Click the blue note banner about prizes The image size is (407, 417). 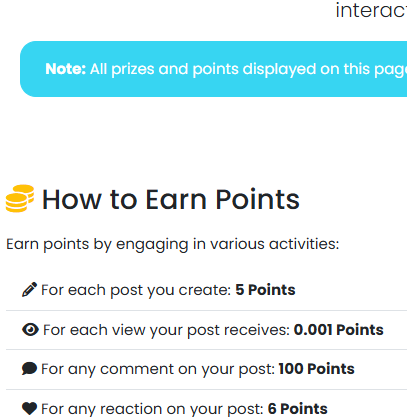coord(213,69)
